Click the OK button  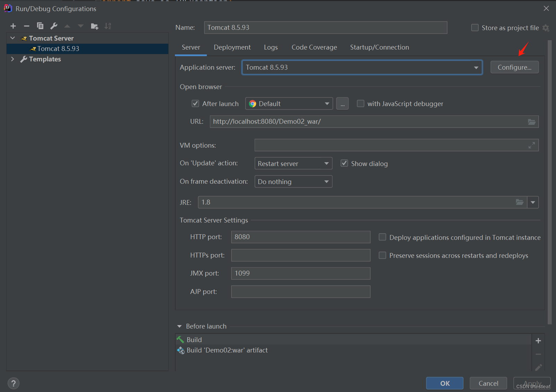(x=445, y=383)
